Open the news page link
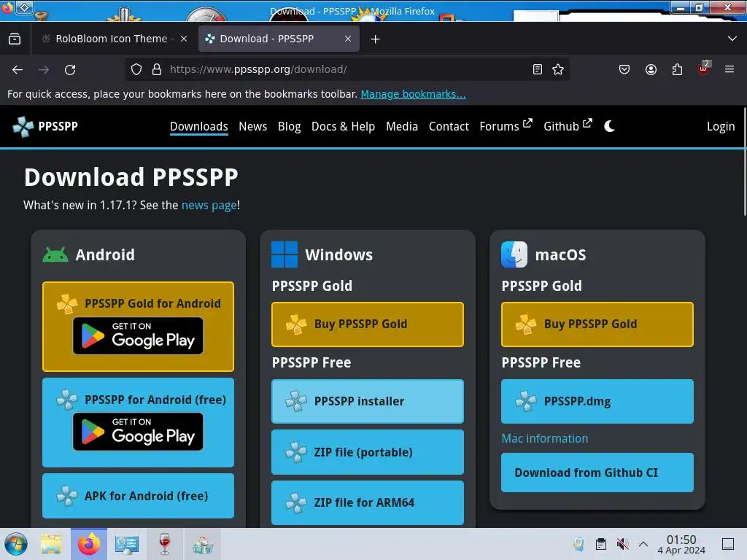 [x=209, y=205]
